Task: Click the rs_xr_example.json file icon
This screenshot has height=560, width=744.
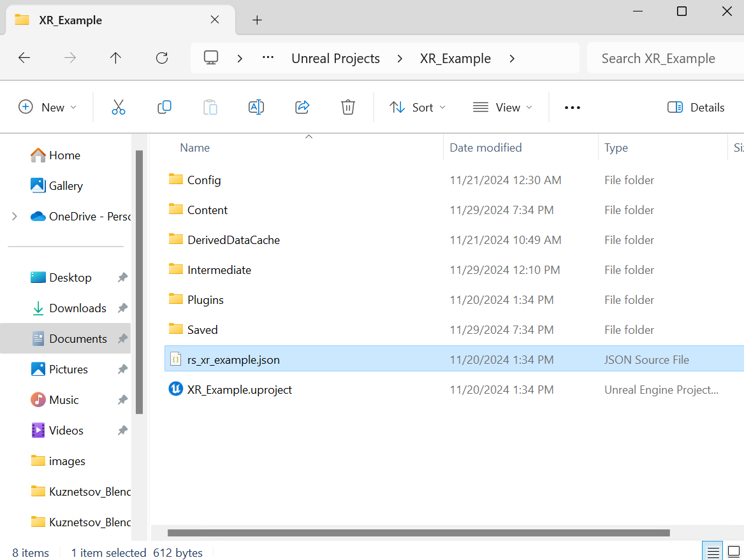Action: point(175,359)
